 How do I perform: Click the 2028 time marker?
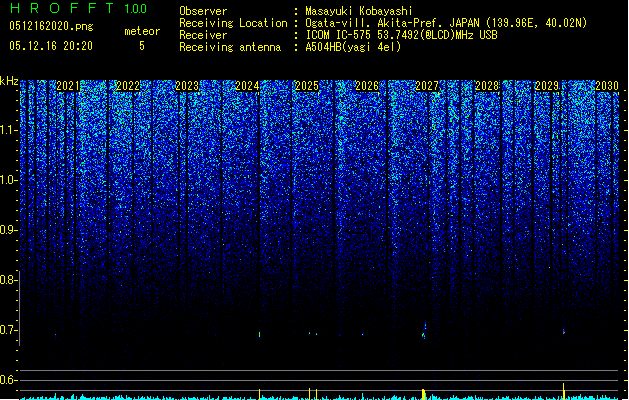click(x=487, y=86)
